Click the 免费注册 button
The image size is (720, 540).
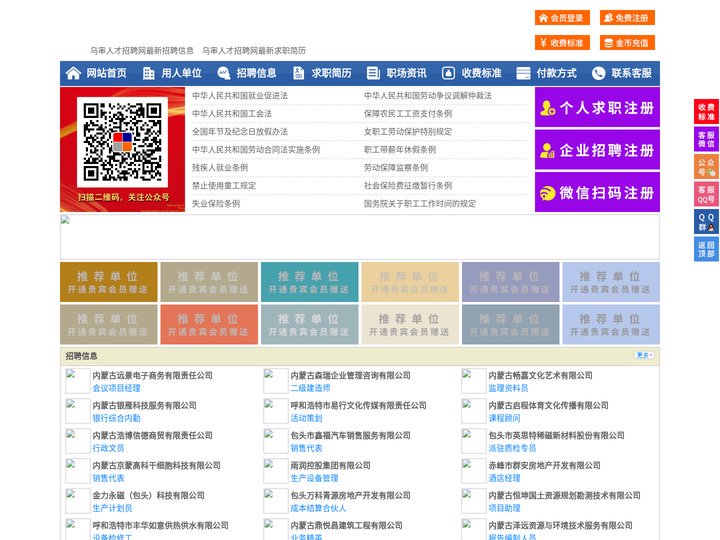tap(627, 18)
